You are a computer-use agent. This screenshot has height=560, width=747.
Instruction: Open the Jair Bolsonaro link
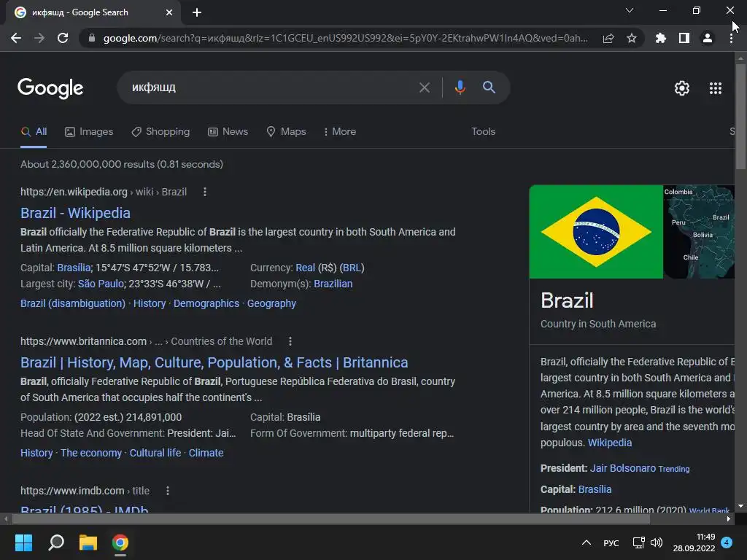pyautogui.click(x=623, y=469)
